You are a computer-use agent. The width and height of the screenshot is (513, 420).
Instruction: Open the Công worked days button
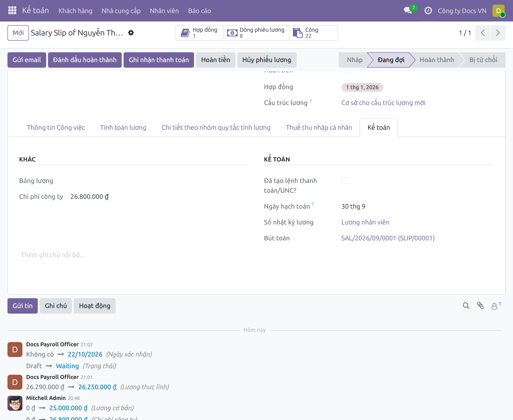click(x=314, y=33)
